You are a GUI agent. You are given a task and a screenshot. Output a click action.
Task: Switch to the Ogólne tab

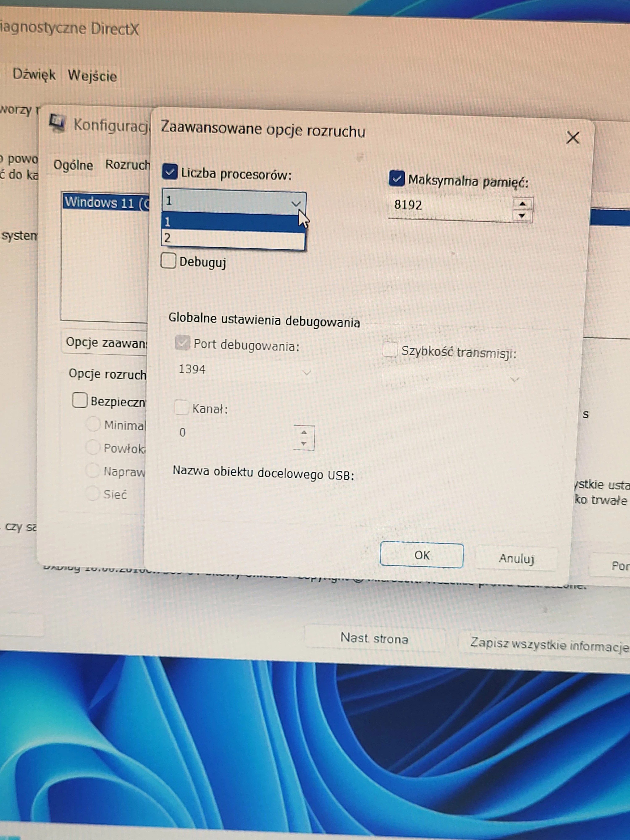click(73, 165)
